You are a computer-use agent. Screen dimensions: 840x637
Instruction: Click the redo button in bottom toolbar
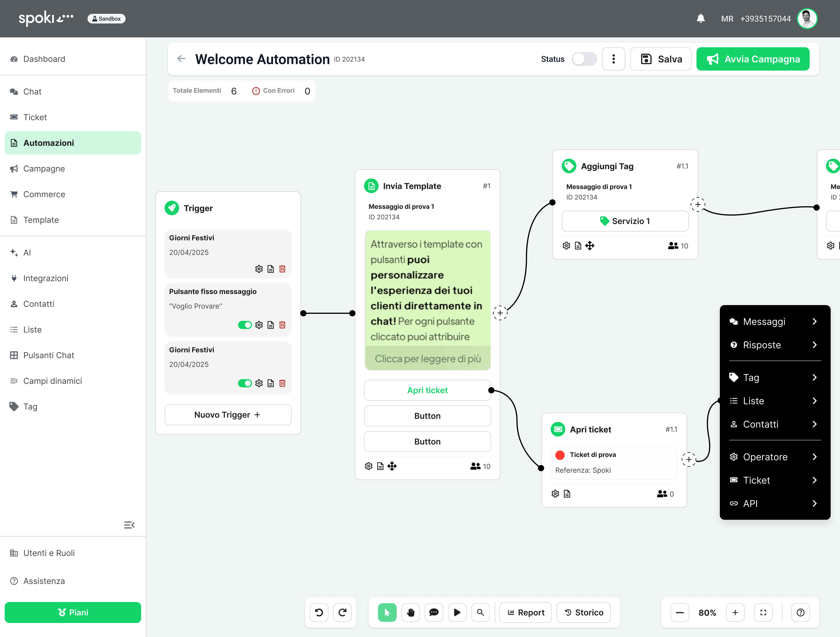[x=343, y=612]
